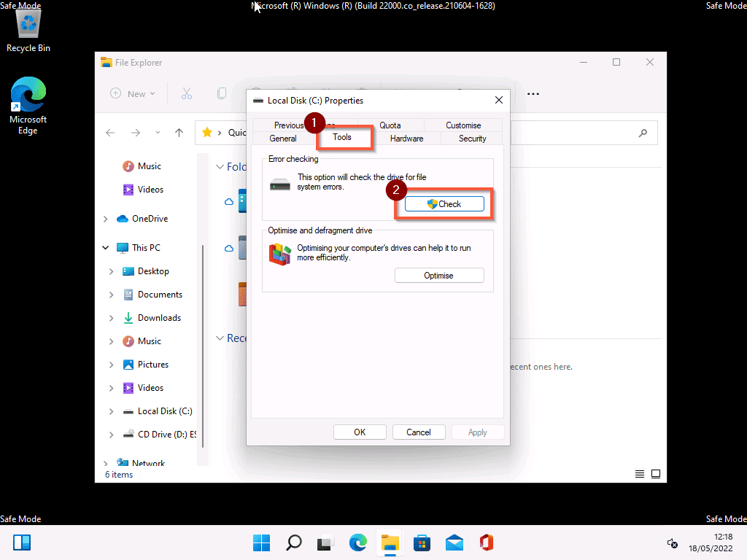Open Microsoft Edge from the taskbar
747x560 pixels.
point(357,542)
